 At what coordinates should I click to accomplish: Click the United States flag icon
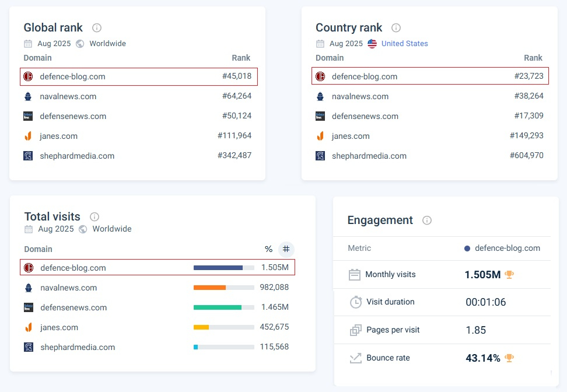coord(372,44)
